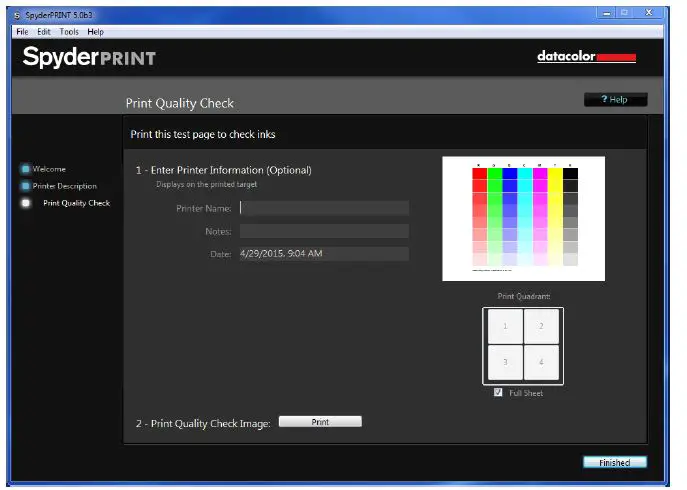Screen dimensions: 687x490
Task: Go to the Welcome step in sidebar
Action: click(49, 169)
